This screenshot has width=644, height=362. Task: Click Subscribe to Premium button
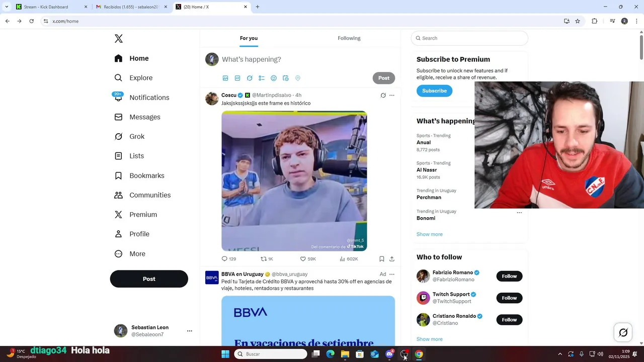434,91
